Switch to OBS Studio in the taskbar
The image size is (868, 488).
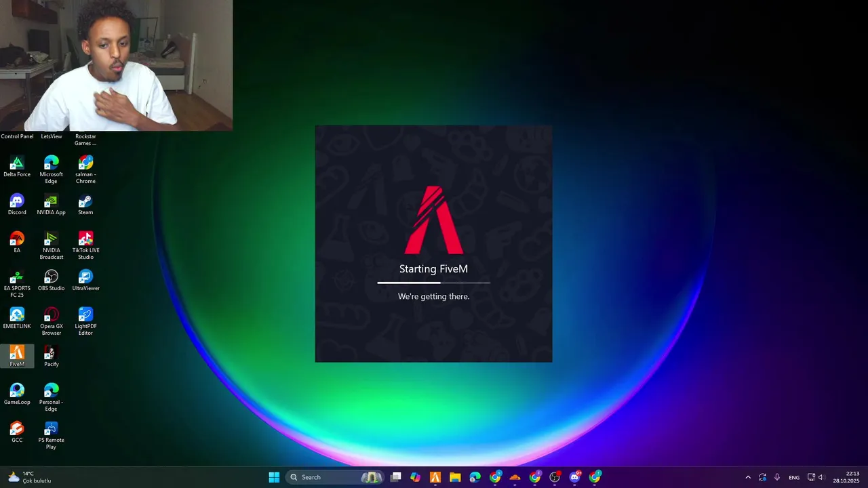tap(555, 477)
